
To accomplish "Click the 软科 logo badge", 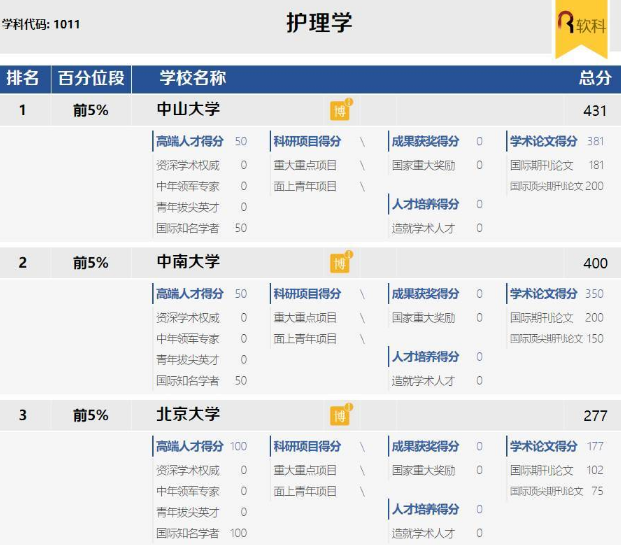I will (581, 25).
